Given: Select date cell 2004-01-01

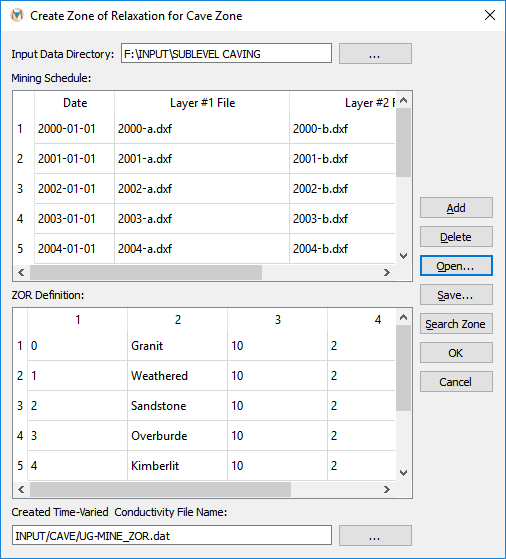Looking at the screenshot, I should (x=75, y=248).
